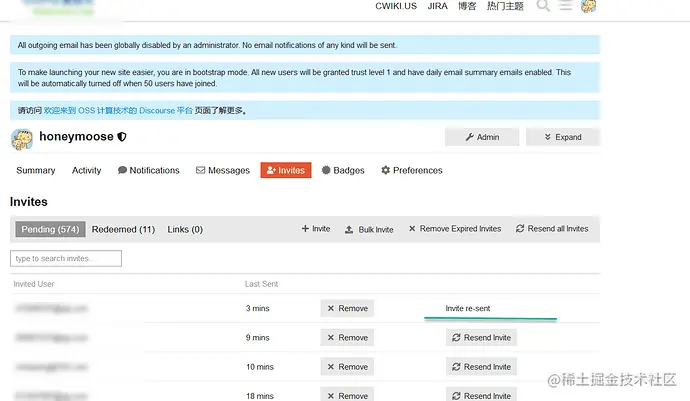Expand the profile with Expand button
Viewport: 690px width, 401px height.
(563, 137)
